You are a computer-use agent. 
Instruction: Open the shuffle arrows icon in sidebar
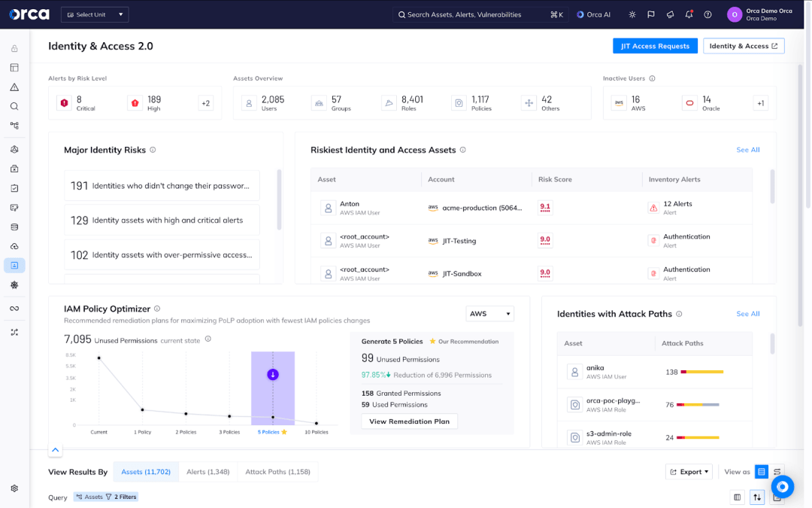coord(14,333)
